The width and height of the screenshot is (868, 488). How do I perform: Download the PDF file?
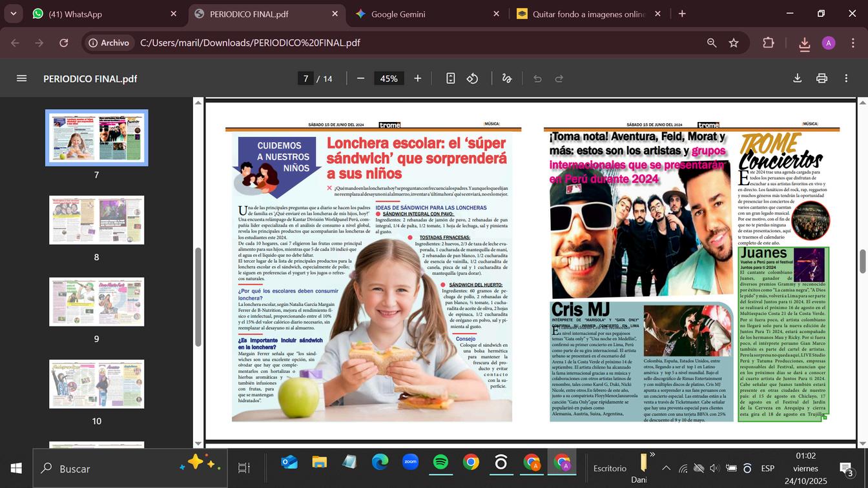797,78
